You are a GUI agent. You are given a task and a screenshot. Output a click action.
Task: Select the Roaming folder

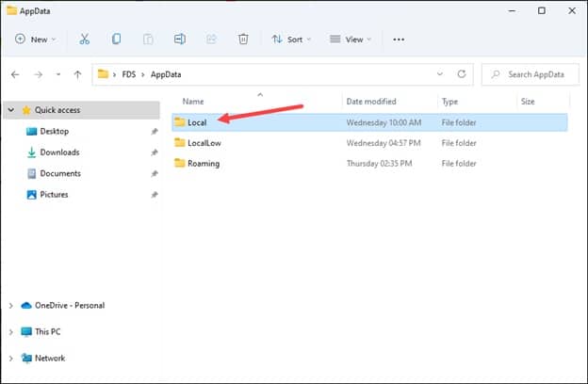point(203,163)
